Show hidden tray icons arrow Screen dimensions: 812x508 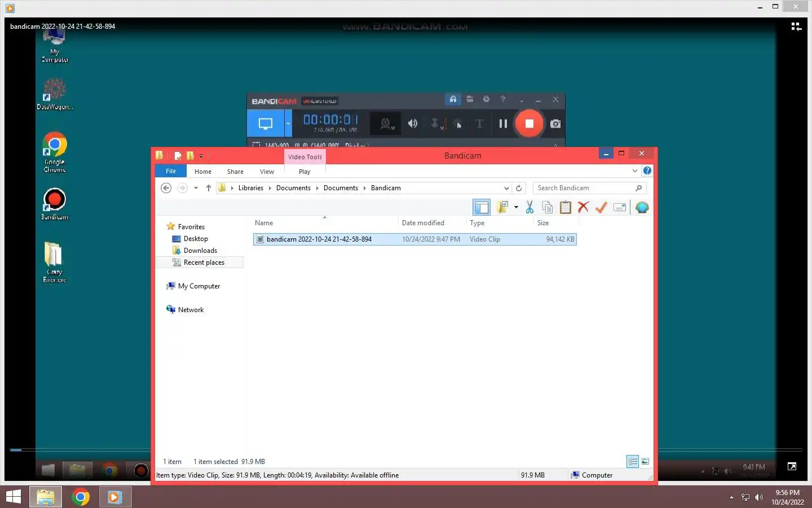click(x=731, y=497)
